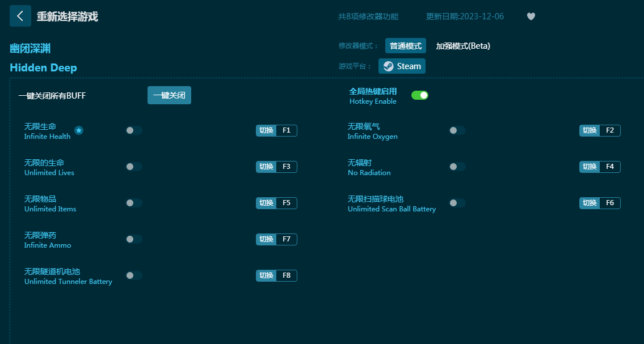Switch on Unlimited Items
644x344 pixels.
pyautogui.click(x=134, y=203)
